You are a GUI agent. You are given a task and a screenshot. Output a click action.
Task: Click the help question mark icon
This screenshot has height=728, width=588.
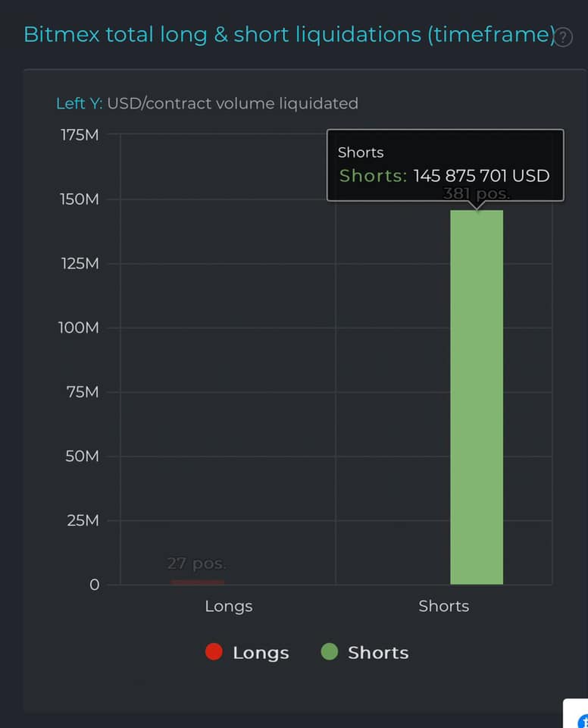coord(563,37)
